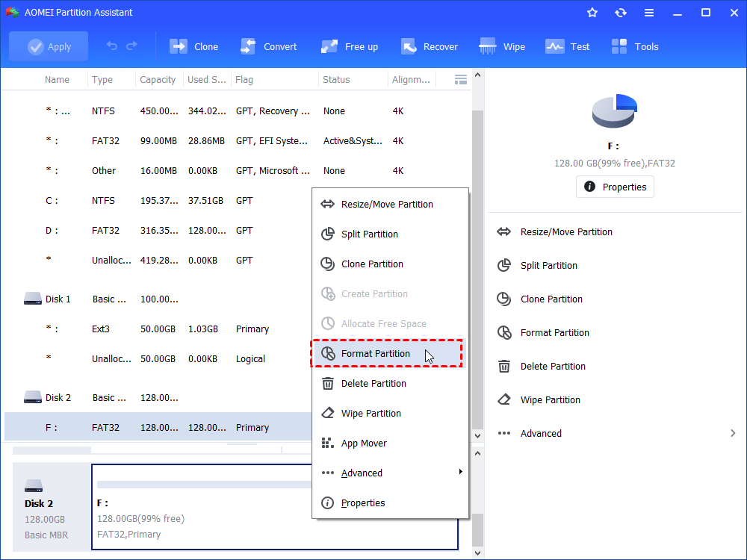Select the Wipe tool in the toolbar

[x=501, y=46]
